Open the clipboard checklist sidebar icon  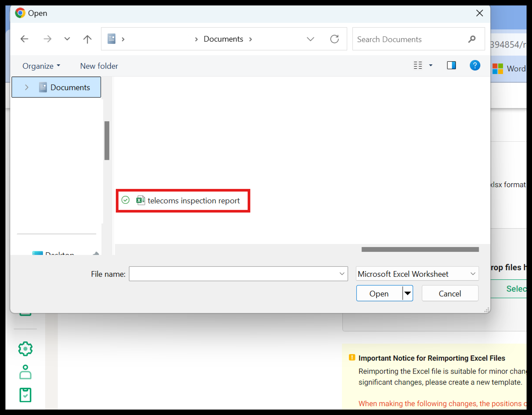pyautogui.click(x=25, y=395)
